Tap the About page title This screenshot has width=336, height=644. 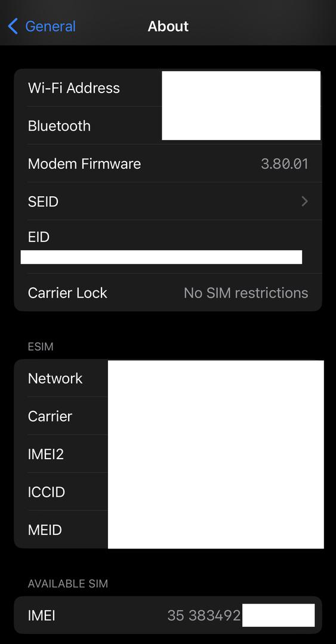(x=168, y=26)
